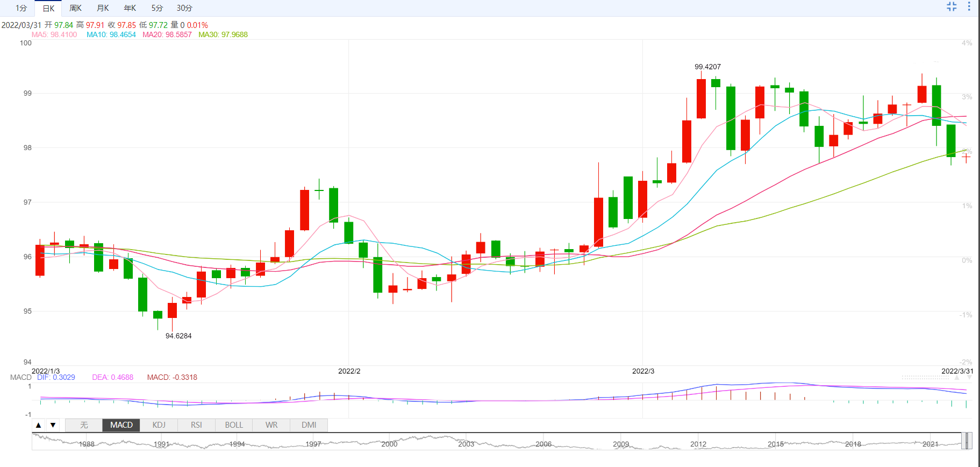Select the MACD indicator button
The height and width of the screenshot is (467, 980).
pos(121,425)
